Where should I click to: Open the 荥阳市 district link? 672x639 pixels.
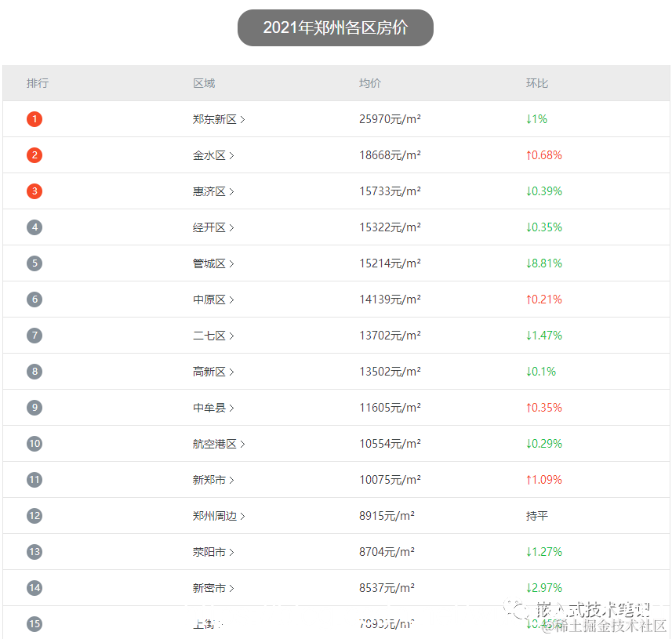coord(213,551)
